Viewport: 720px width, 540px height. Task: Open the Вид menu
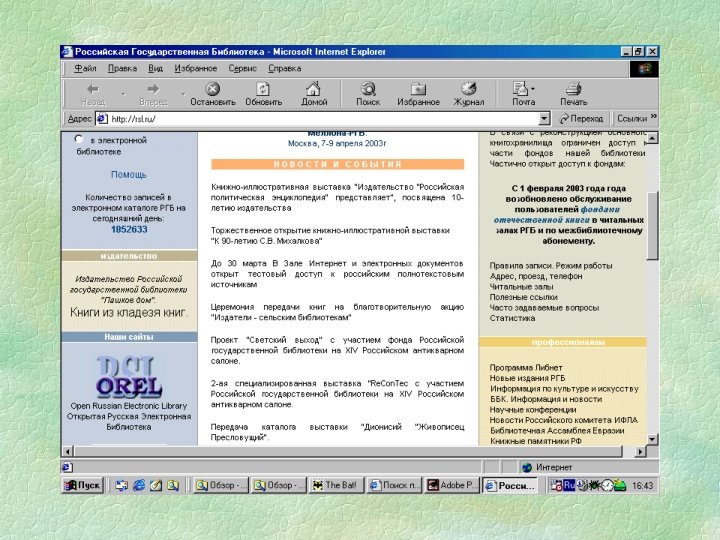pos(155,68)
